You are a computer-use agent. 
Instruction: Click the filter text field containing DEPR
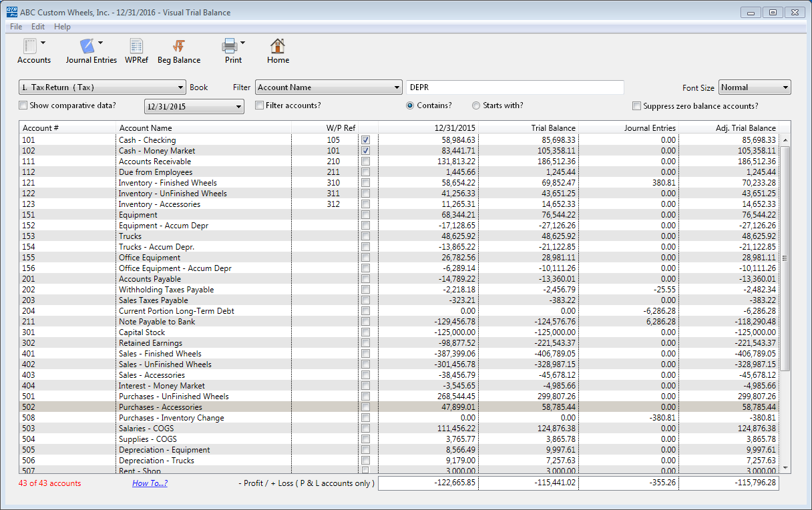[515, 87]
